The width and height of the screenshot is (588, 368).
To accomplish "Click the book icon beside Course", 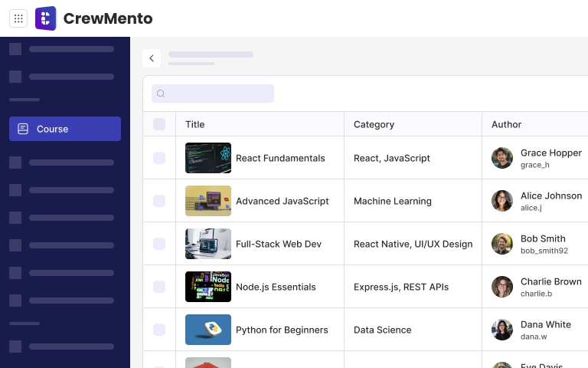I will point(23,129).
